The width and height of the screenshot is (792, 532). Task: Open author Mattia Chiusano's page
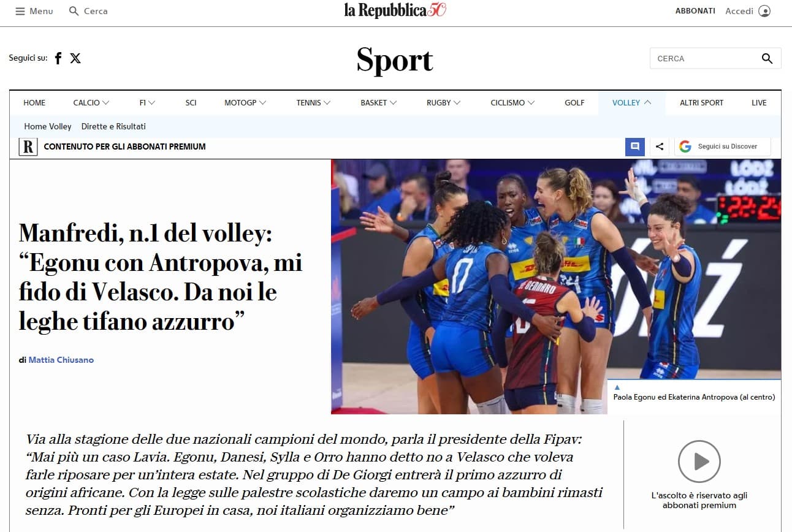[x=61, y=360]
